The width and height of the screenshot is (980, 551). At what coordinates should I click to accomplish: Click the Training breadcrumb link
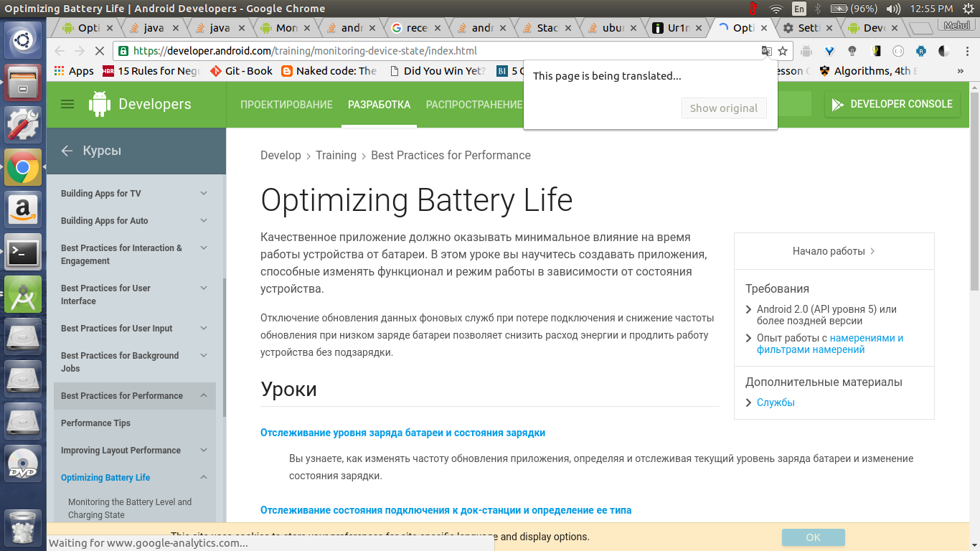tap(336, 155)
